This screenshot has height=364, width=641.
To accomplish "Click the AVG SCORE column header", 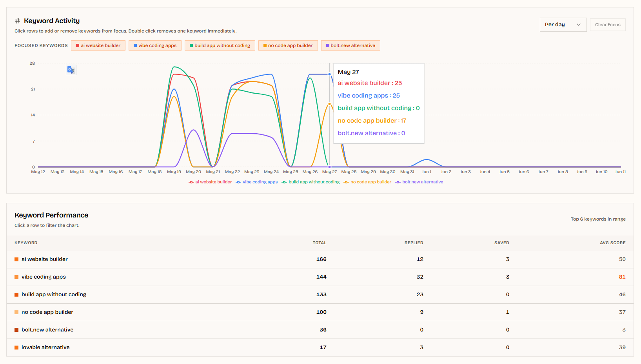I will pos(613,243).
